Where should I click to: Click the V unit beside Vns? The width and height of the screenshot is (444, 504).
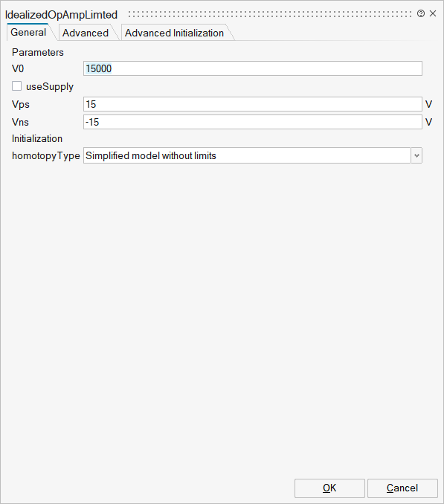(428, 122)
